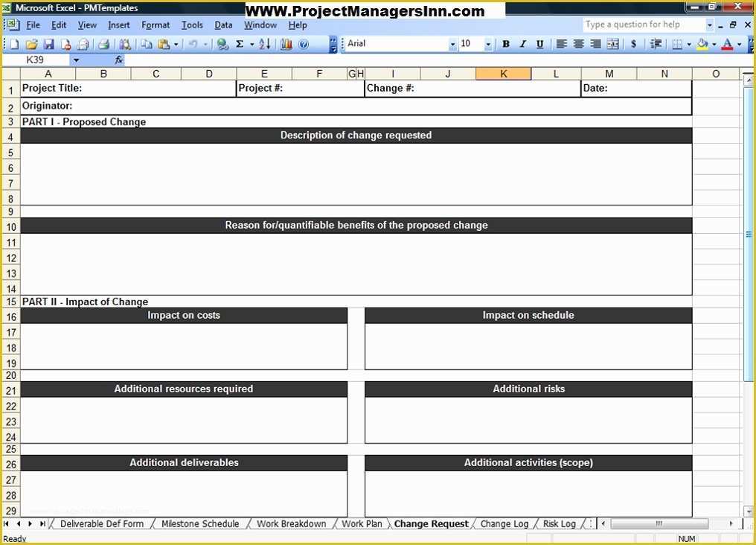
Task: Open the Tools menu
Action: point(192,25)
